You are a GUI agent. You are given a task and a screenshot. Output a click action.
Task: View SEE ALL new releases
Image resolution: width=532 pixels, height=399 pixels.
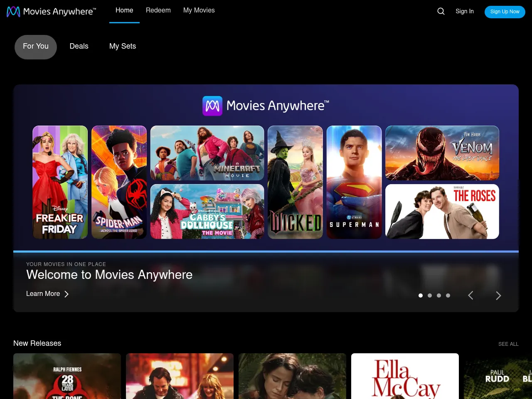click(508, 344)
